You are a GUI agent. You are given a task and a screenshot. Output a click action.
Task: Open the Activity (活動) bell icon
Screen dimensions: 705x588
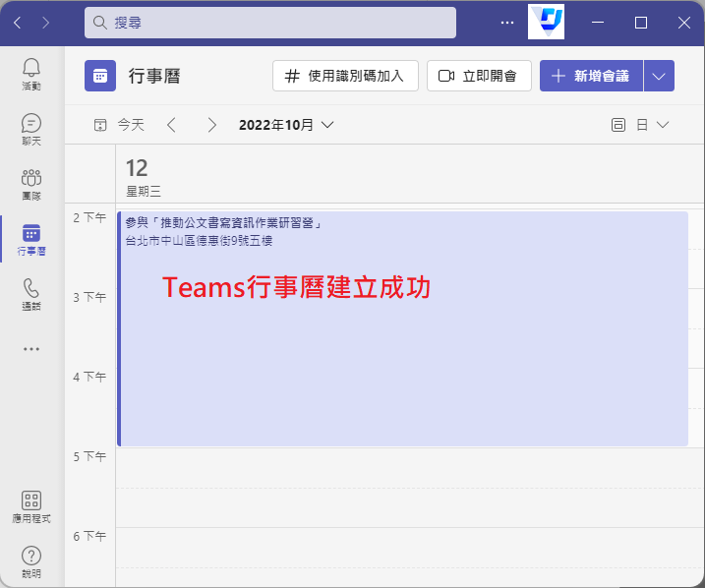click(31, 74)
